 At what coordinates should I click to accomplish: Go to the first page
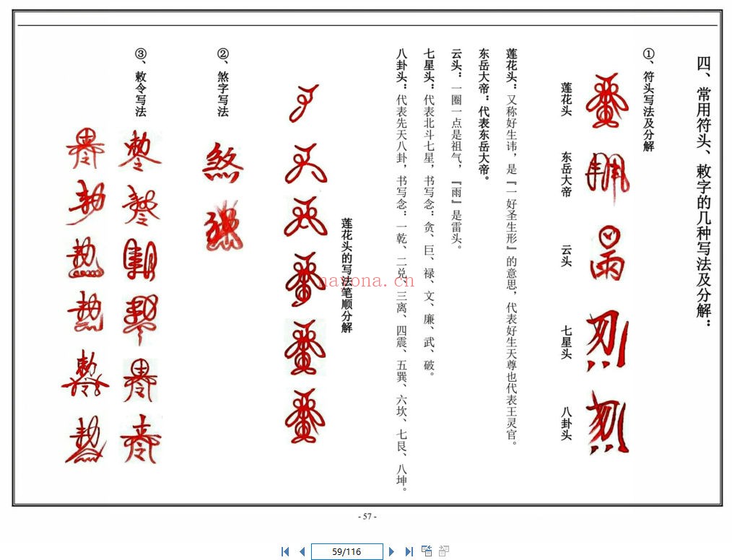[284, 551]
